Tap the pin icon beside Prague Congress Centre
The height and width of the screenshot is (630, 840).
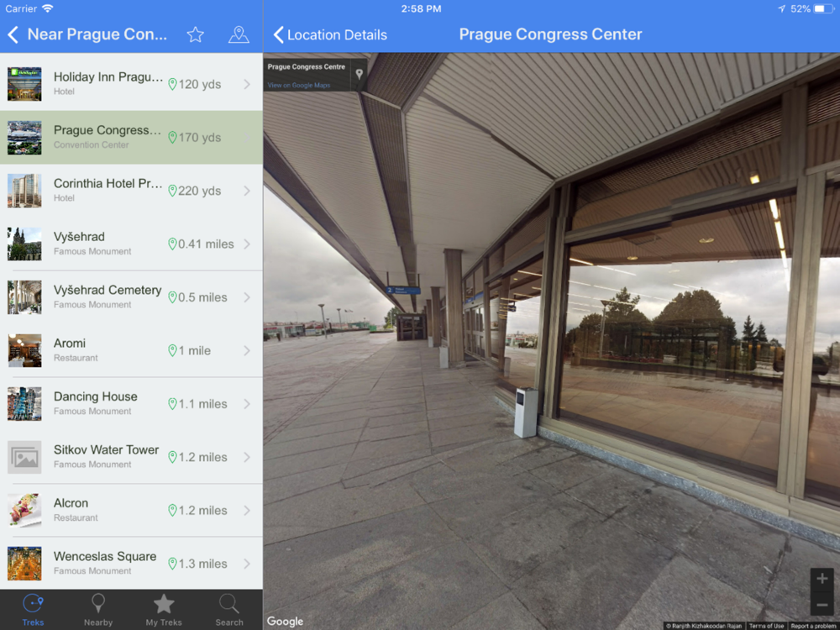click(359, 75)
